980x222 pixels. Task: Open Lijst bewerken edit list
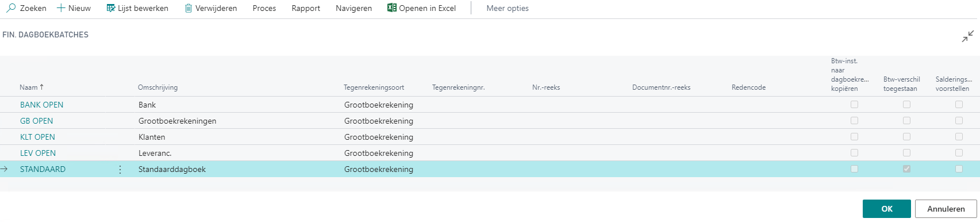click(137, 8)
